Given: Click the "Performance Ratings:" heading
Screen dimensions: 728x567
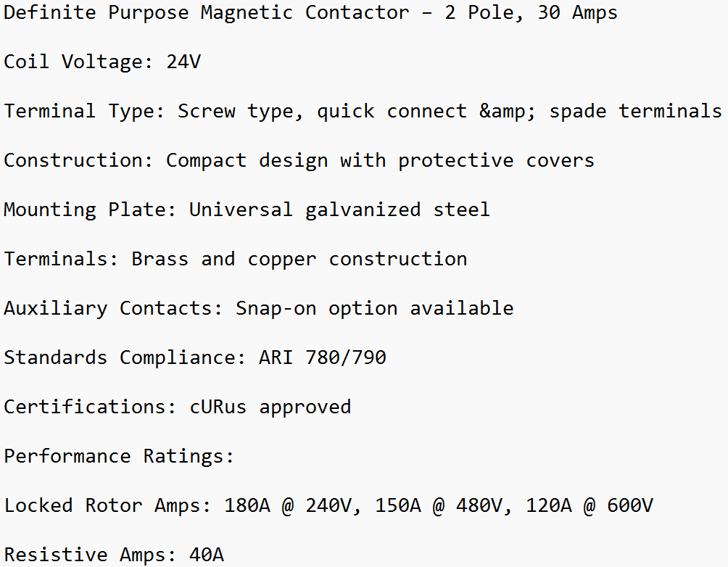Looking at the screenshot, I should coord(119,456).
